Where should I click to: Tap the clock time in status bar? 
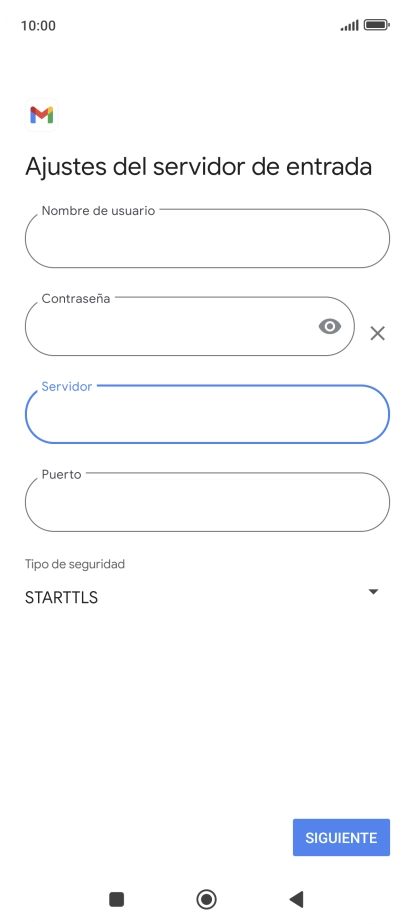38,25
